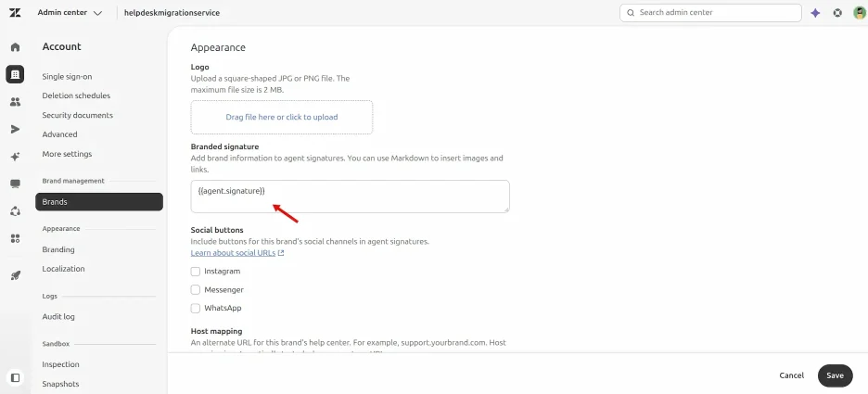This screenshot has height=394, width=868.
Task: Click the Social buttons label
Action: click(217, 230)
